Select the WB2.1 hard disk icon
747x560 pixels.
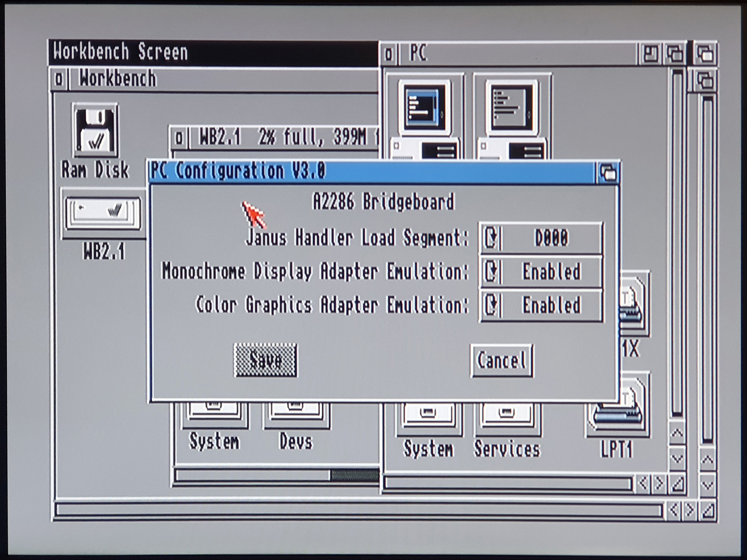(103, 213)
